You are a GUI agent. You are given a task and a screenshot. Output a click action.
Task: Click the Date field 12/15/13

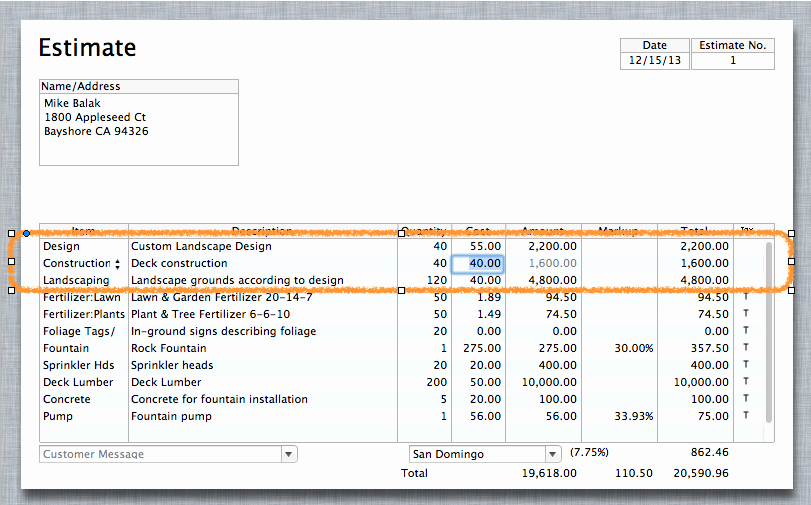pyautogui.click(x=654, y=61)
